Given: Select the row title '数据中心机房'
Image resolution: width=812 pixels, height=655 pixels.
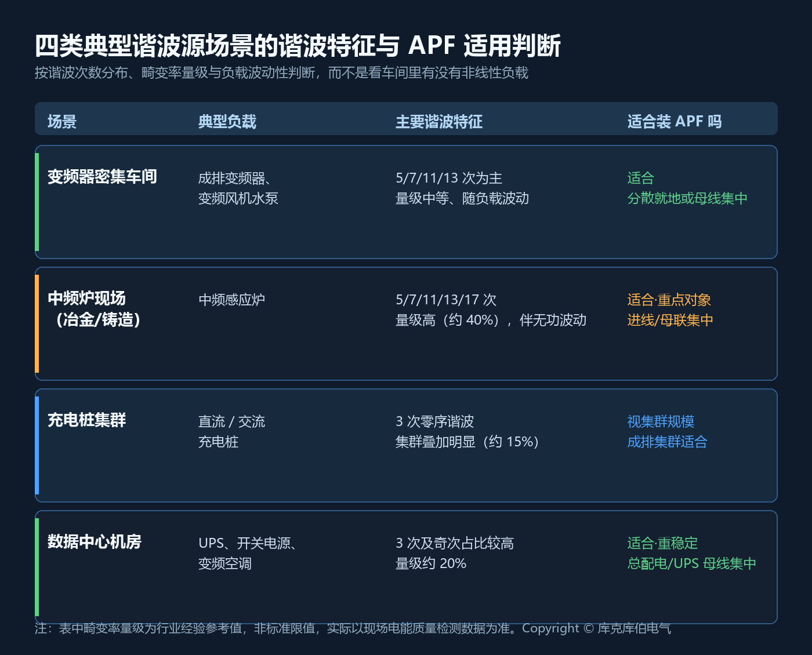Looking at the screenshot, I should 95,542.
